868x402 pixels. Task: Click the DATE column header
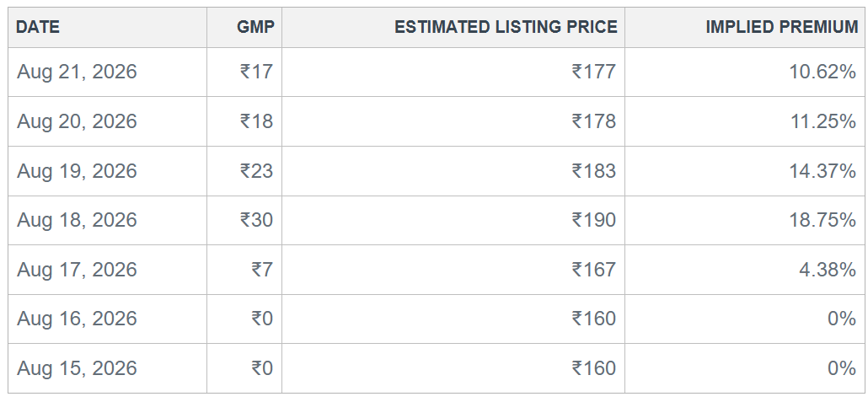[38, 27]
